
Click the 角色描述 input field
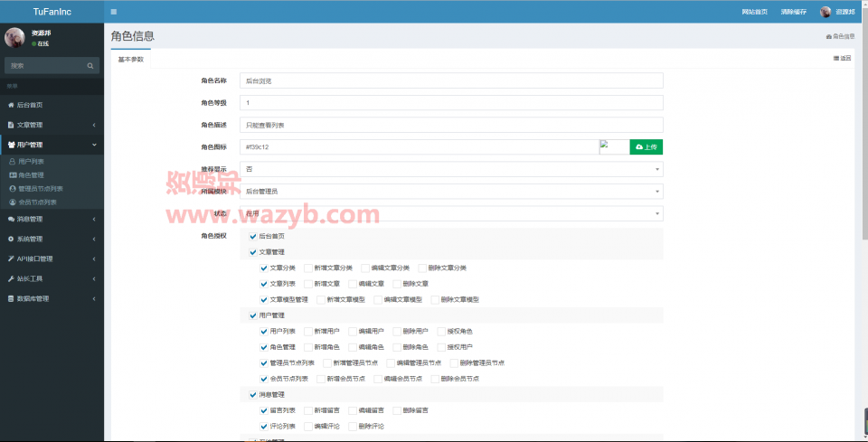coord(451,125)
